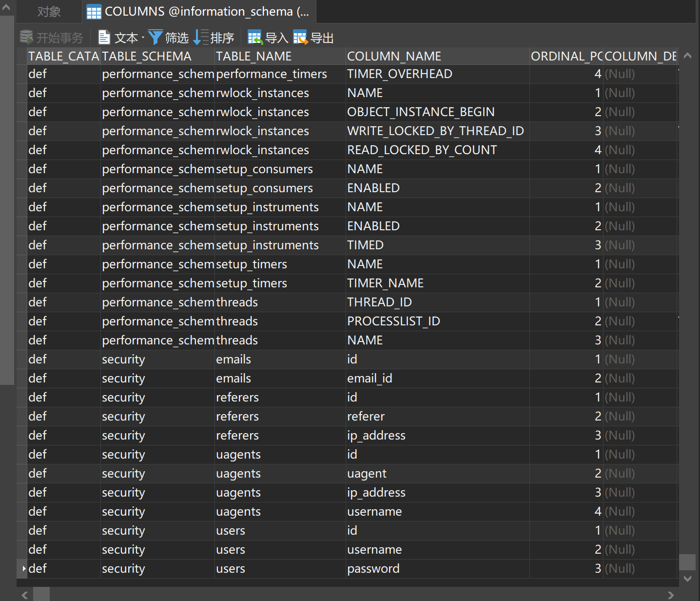
Task: Select the password cell in users table
Action: pos(373,569)
